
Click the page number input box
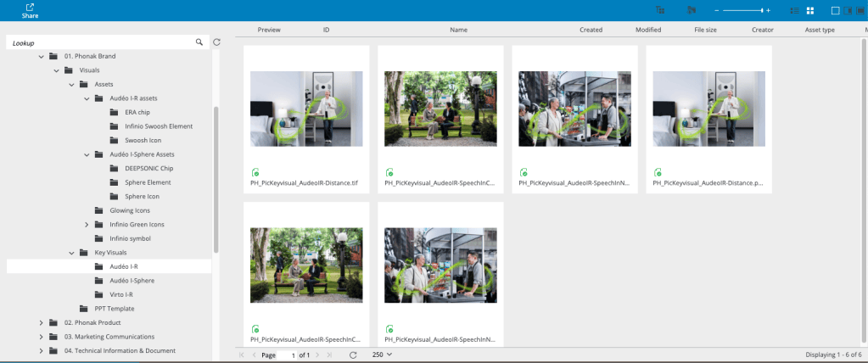pyautogui.click(x=287, y=355)
